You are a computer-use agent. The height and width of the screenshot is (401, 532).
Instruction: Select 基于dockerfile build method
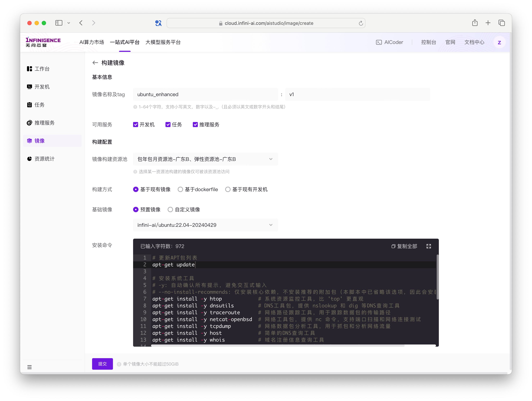(180, 189)
